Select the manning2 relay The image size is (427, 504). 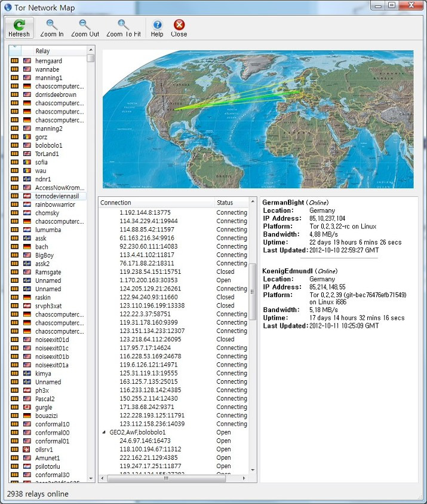click(49, 129)
